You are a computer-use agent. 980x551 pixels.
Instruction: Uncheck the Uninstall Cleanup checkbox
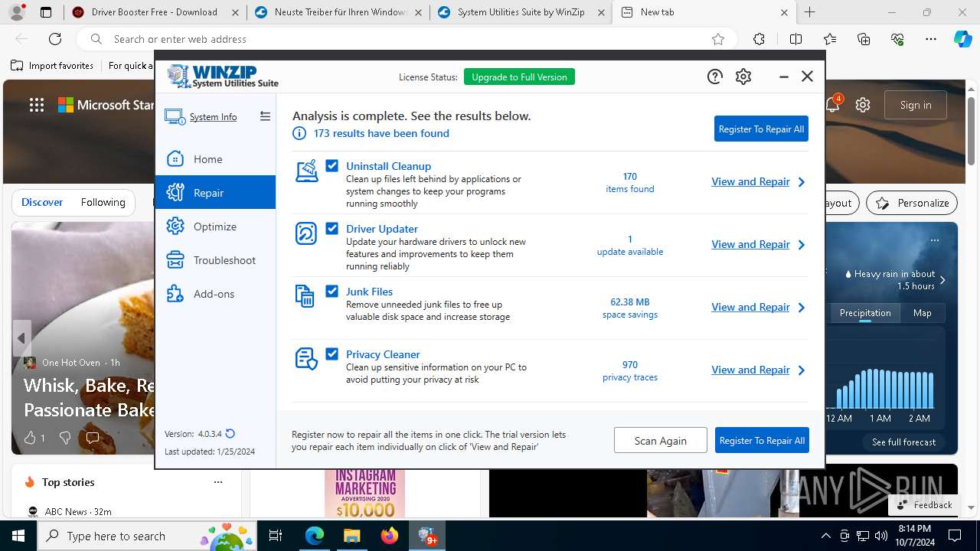(x=332, y=165)
